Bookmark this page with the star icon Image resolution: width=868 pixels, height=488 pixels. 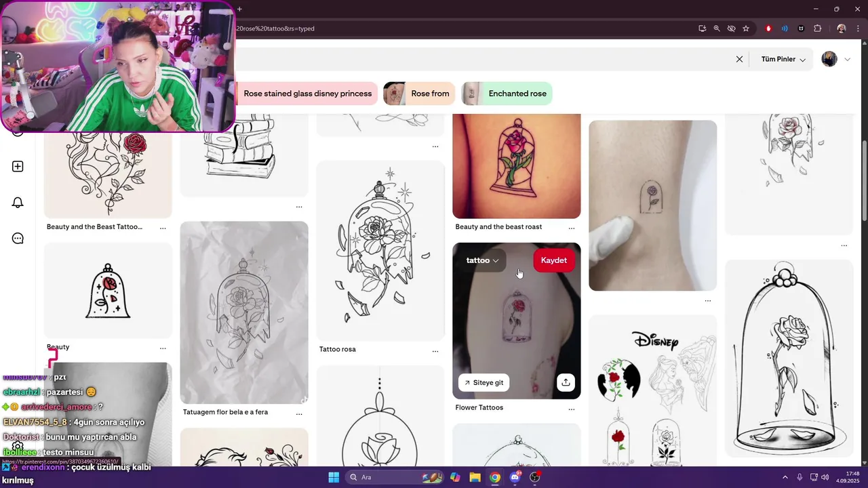click(746, 28)
